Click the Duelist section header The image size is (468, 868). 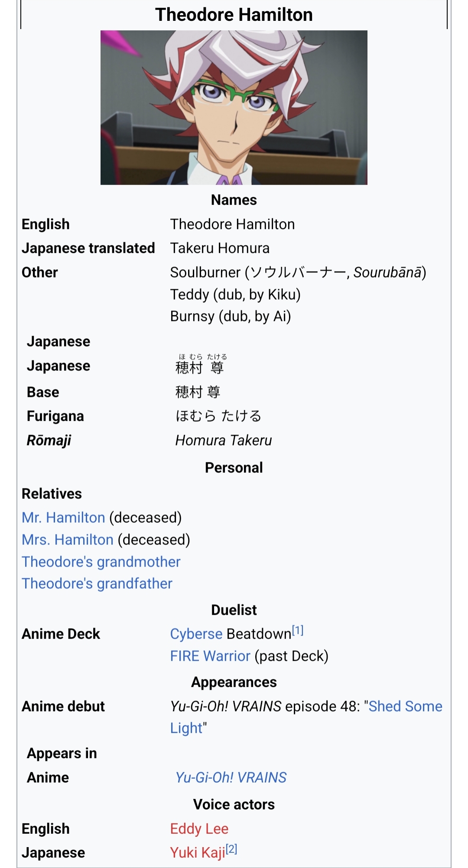[234, 610]
